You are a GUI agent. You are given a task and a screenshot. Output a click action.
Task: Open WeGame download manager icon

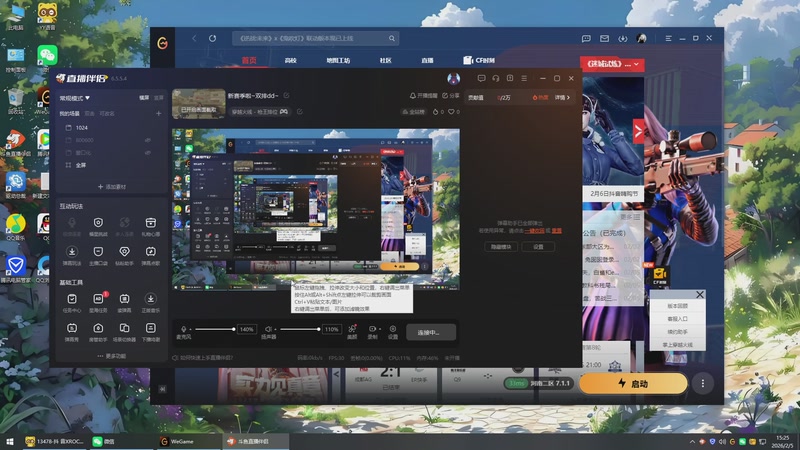[x=622, y=38]
